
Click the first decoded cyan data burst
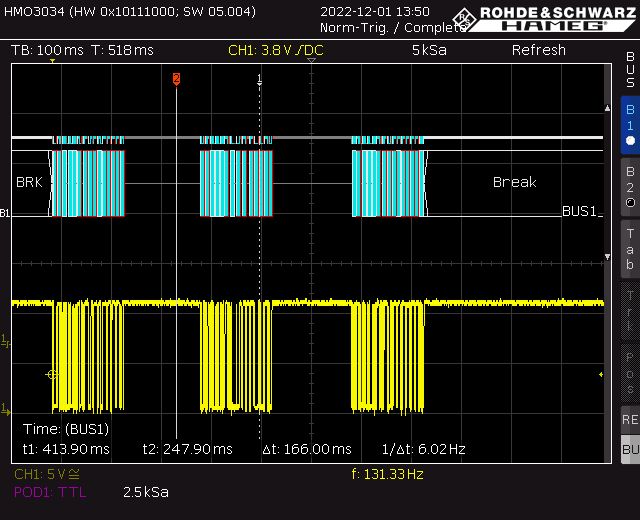pos(88,183)
